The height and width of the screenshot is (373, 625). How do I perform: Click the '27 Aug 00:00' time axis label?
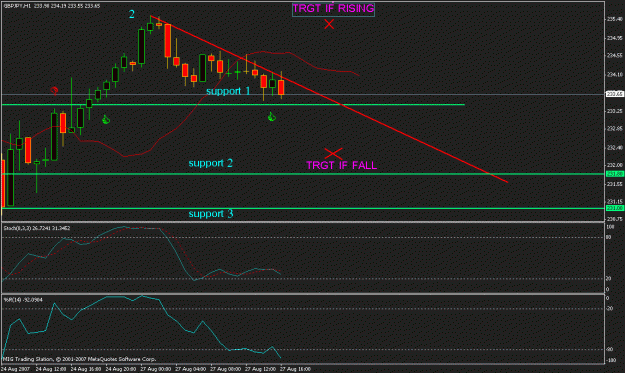[156, 369]
